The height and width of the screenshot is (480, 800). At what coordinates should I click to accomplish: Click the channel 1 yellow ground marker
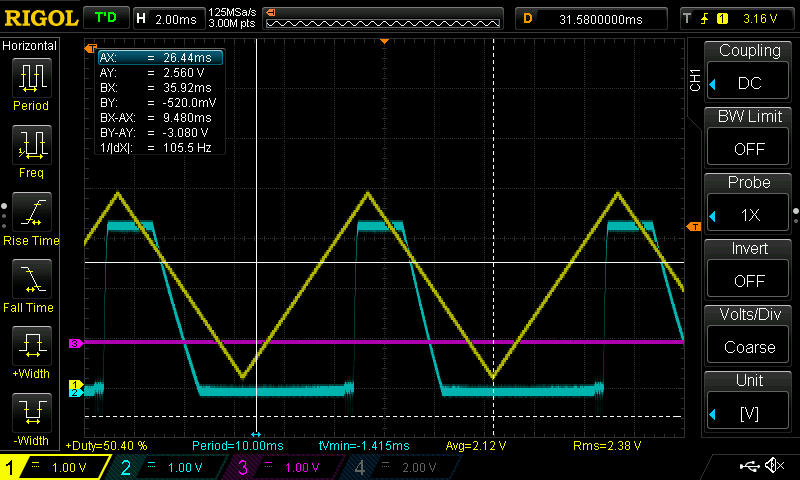click(75, 385)
